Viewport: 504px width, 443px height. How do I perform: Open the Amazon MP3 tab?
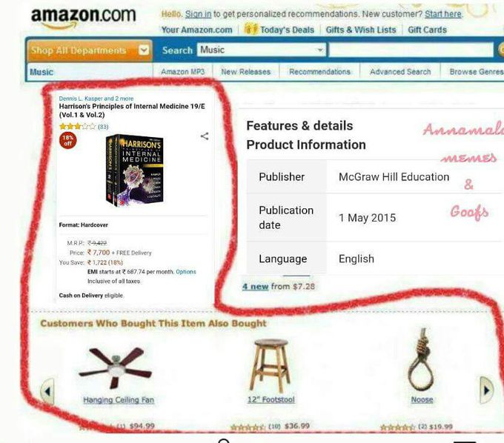coord(182,72)
